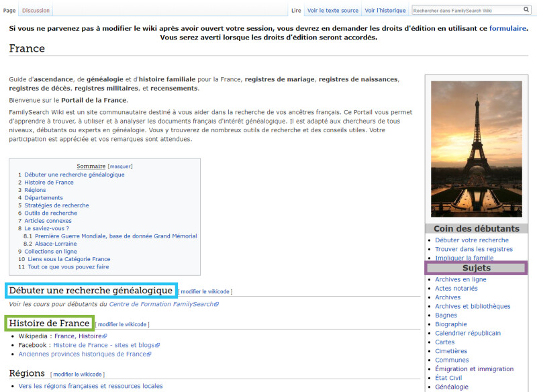Screen dimensions: 537x392
Task: Open Wikipedia France, Histoire link
Action: 81,336
